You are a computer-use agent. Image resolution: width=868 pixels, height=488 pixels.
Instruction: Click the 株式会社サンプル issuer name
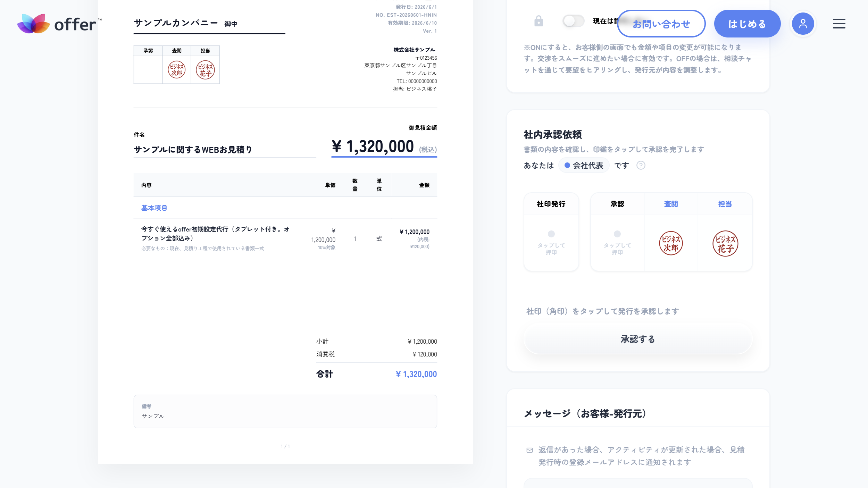pyautogui.click(x=414, y=50)
